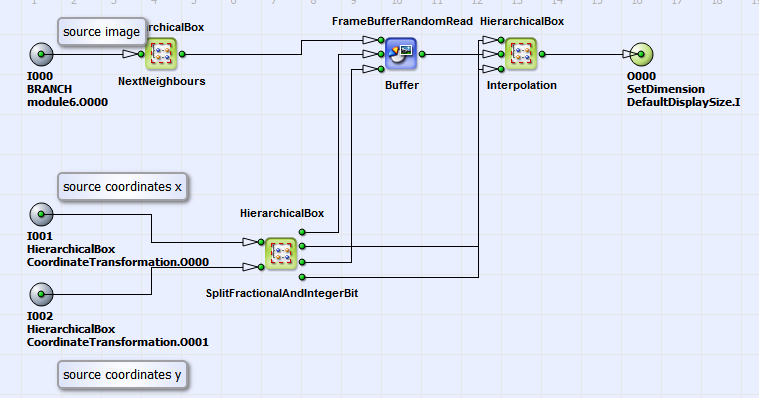The width and height of the screenshot is (759, 398).
Task: Select the Buffer FrameBufferRandomRead operator icon
Action: coord(401,54)
